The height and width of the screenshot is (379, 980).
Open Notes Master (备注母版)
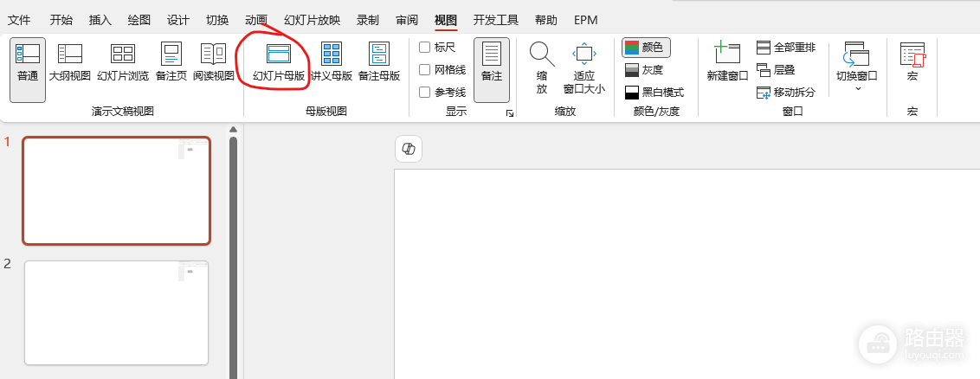[378, 62]
